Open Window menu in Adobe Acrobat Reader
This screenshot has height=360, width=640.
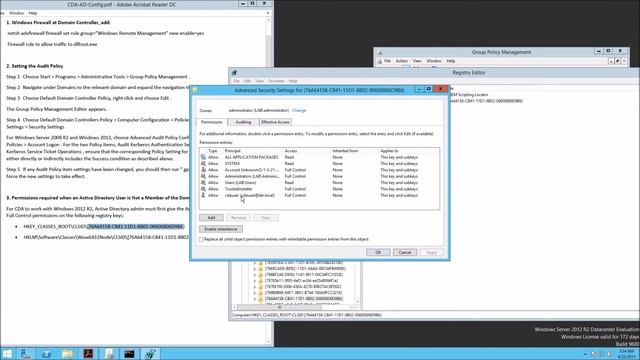pos(16,13)
